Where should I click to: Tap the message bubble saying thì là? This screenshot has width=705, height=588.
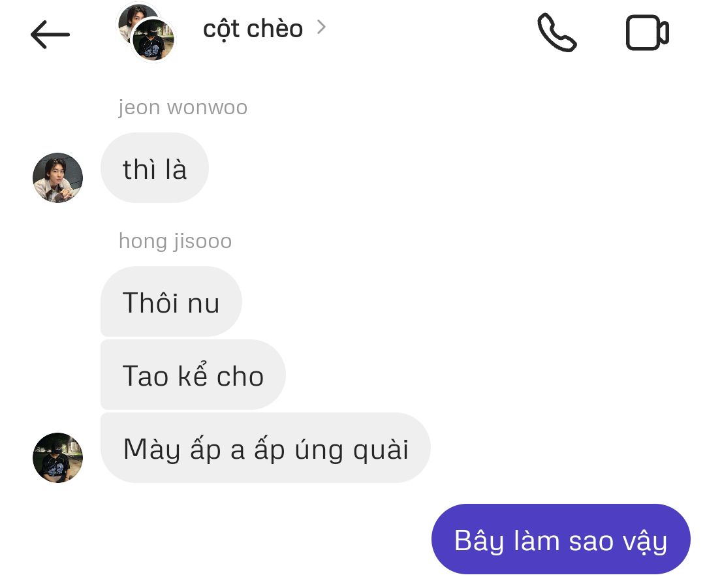(155, 168)
